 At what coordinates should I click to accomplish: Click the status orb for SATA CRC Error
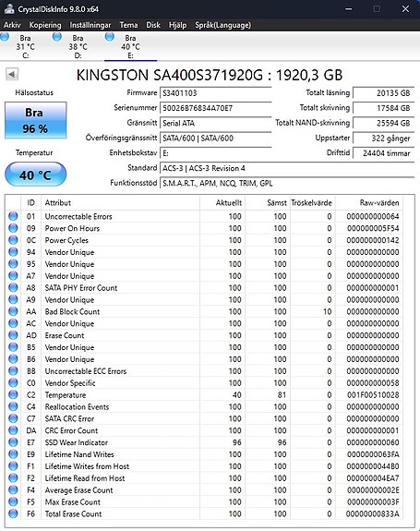pyautogui.click(x=13, y=418)
